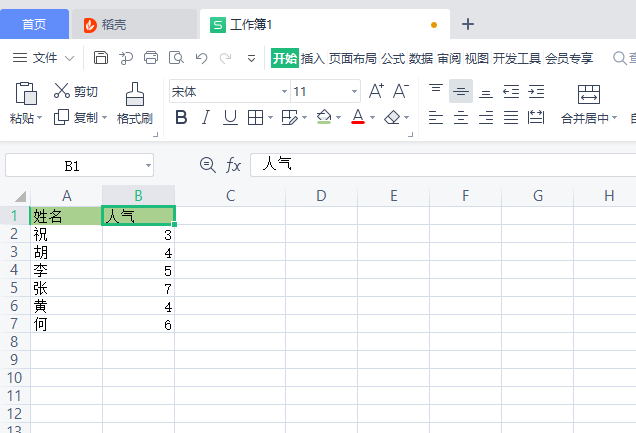Image resolution: width=636 pixels, height=433 pixels.
Task: Expand the border style dropdown arrow
Action: tap(271, 118)
